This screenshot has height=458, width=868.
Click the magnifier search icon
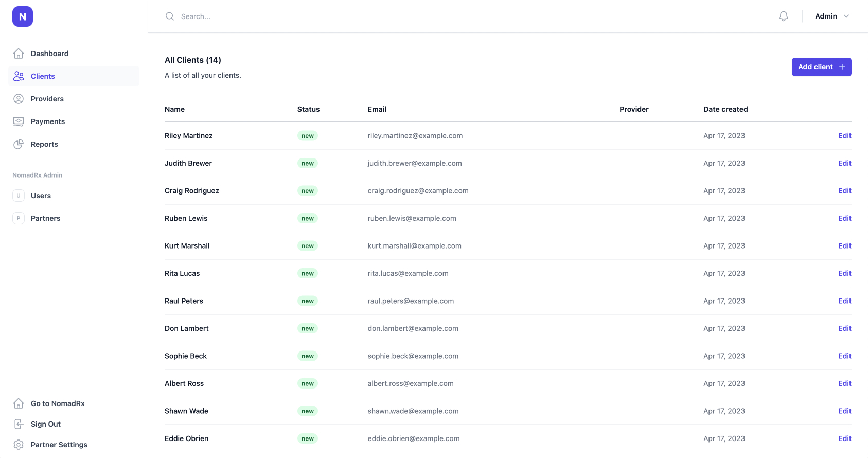170,16
